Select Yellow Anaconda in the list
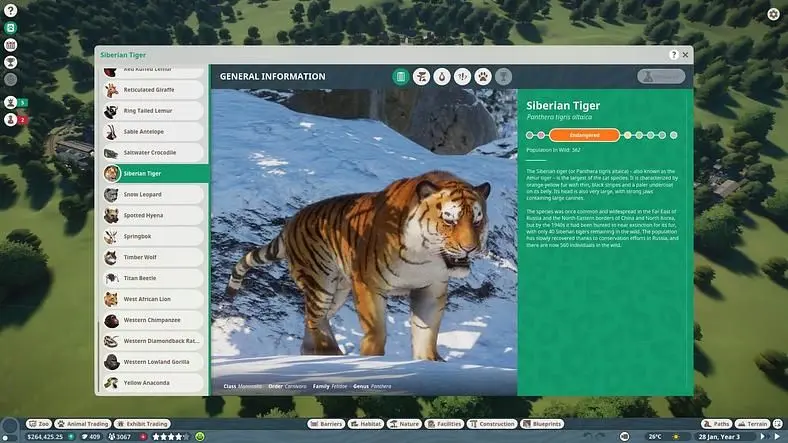 coord(153,383)
